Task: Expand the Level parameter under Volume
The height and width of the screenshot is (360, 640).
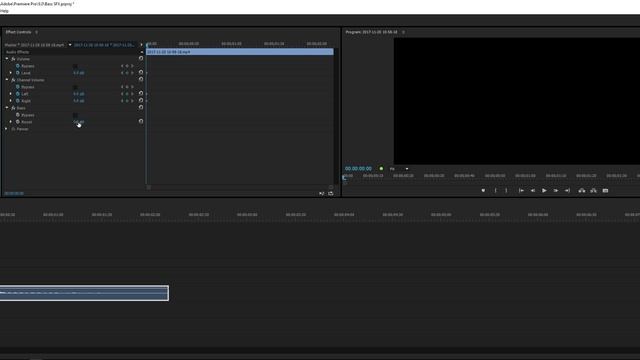Action: coord(11,73)
